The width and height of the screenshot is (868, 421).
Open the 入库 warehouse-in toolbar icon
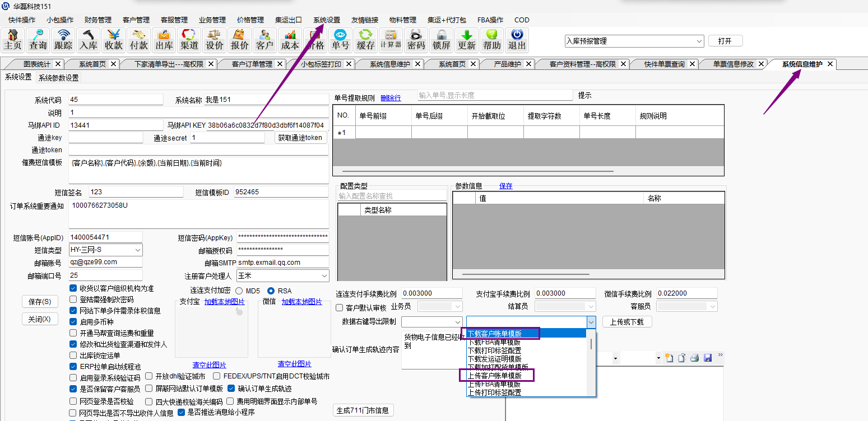[x=89, y=40]
